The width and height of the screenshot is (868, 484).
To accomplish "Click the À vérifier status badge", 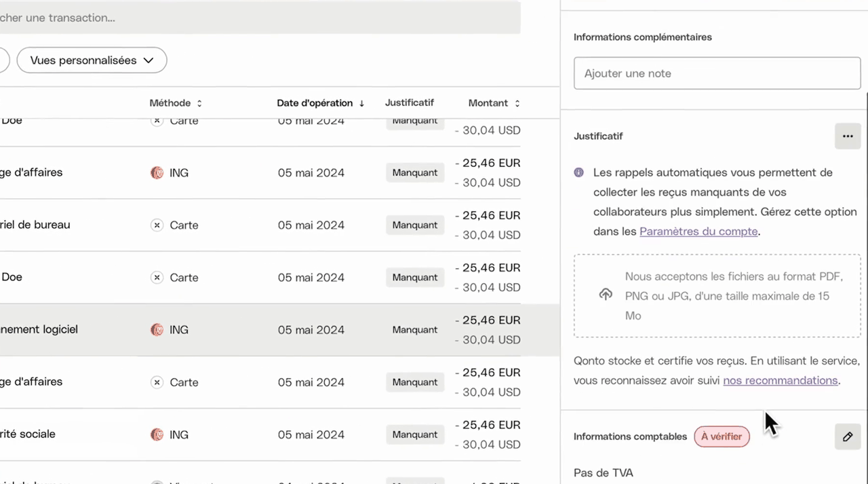I will tap(722, 436).
